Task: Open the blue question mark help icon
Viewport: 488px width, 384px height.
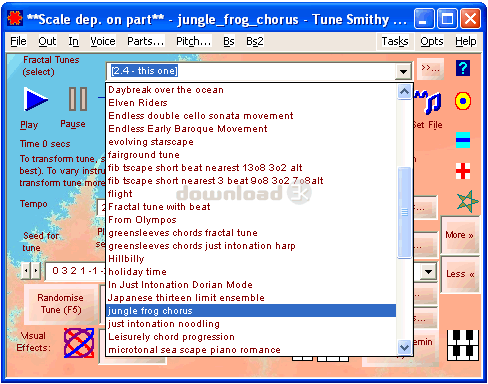Action: 463,68
